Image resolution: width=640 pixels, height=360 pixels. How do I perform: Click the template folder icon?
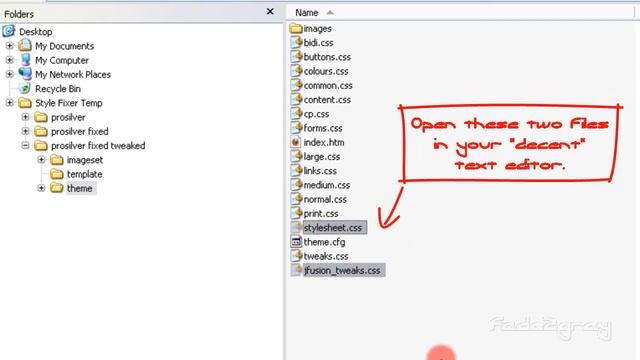tap(57, 174)
